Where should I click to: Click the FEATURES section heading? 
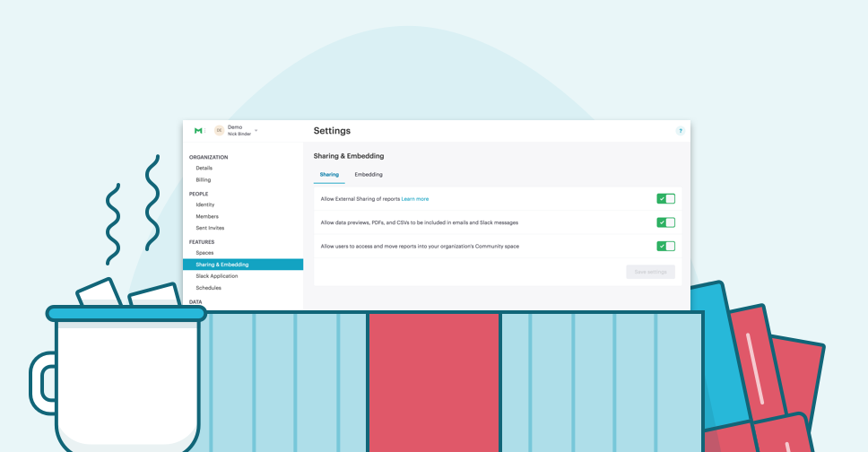pos(202,242)
